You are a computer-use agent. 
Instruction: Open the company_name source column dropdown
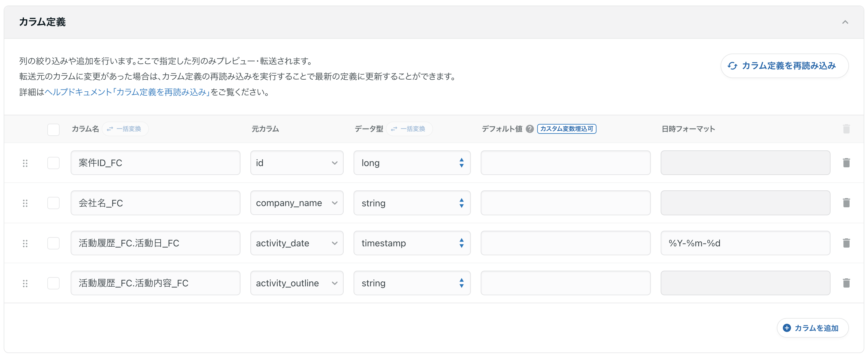[297, 203]
